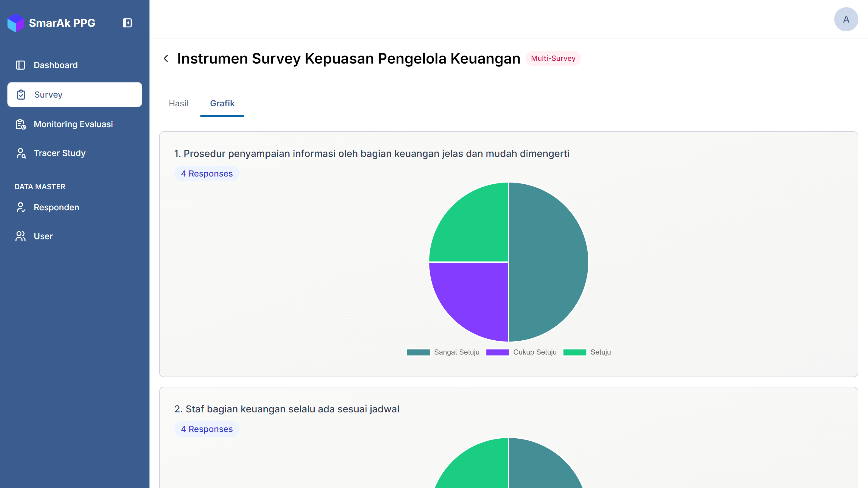Click the User group icon
Screen dimensions: 868x488
pos(20,236)
